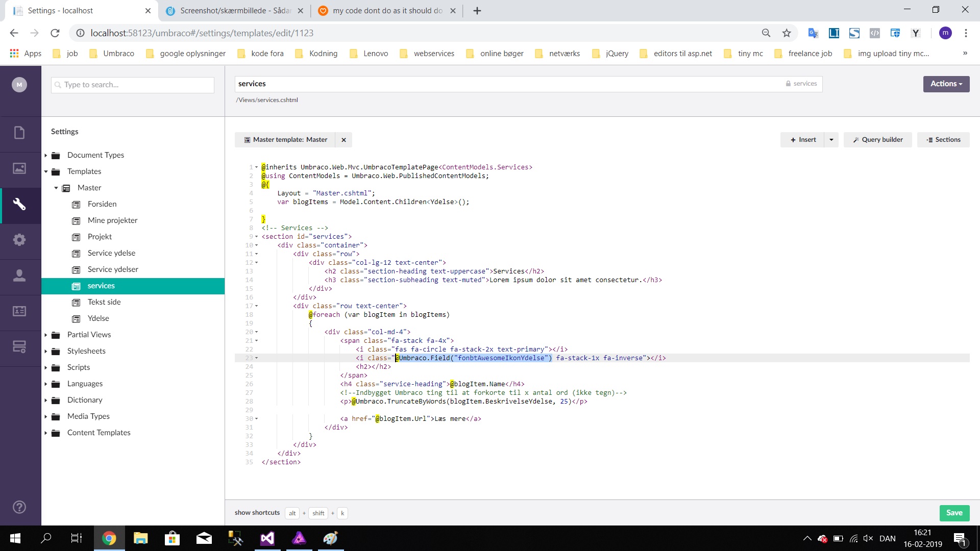980x551 pixels.
Task: Open the Sections dialog
Action: point(943,140)
